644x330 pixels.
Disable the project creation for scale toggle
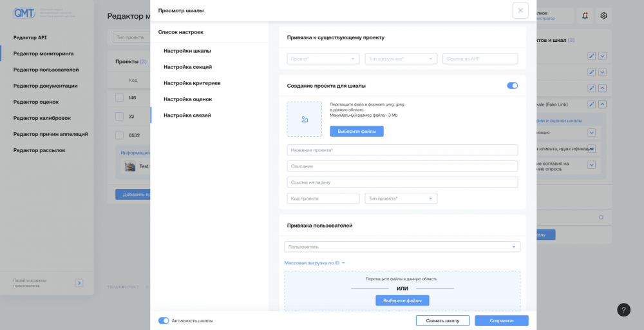512,85
